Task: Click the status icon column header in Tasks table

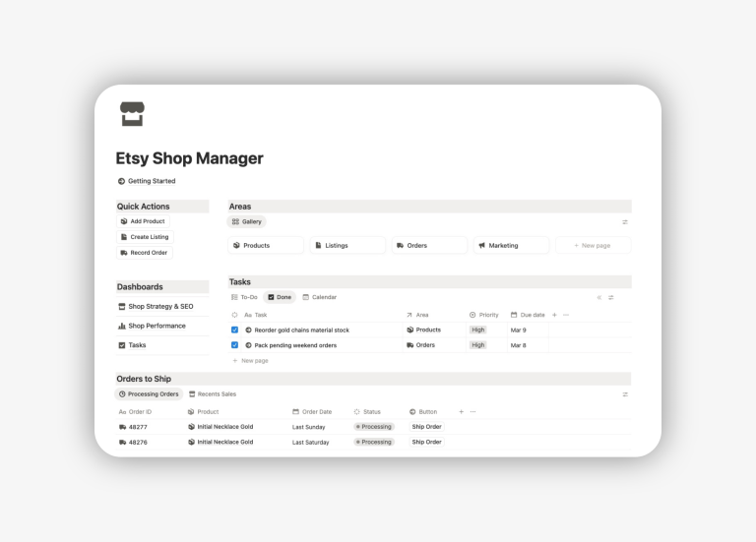Action: [235, 315]
